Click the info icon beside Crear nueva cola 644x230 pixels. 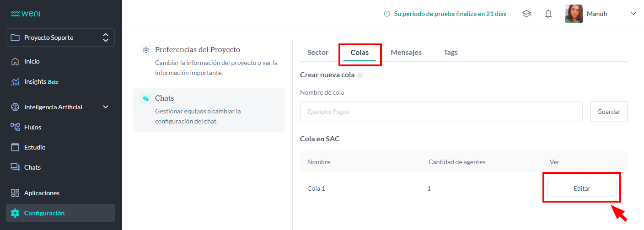click(x=360, y=75)
